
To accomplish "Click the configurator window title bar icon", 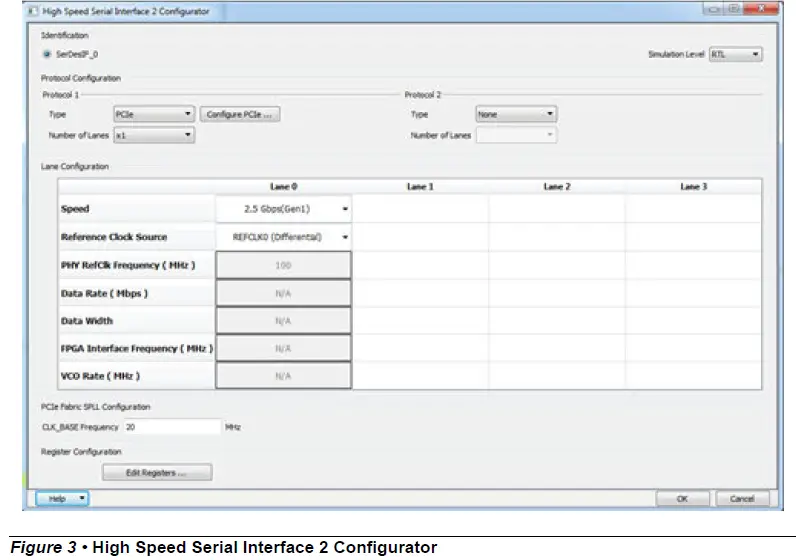I will click(33, 11).
